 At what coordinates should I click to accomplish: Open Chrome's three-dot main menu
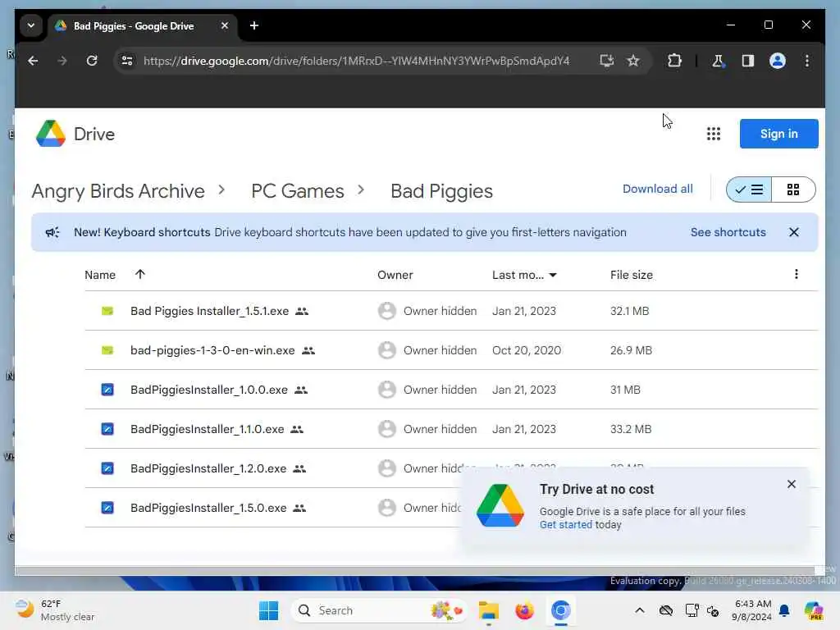pos(807,61)
